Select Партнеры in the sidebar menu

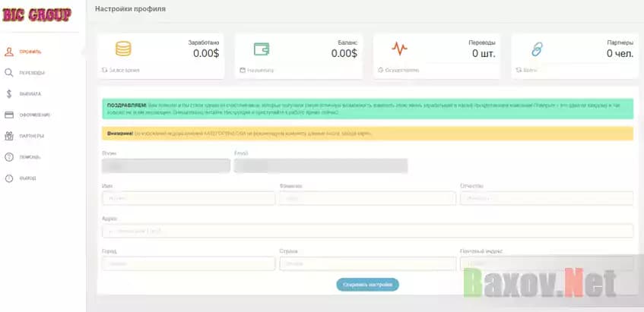32,137
